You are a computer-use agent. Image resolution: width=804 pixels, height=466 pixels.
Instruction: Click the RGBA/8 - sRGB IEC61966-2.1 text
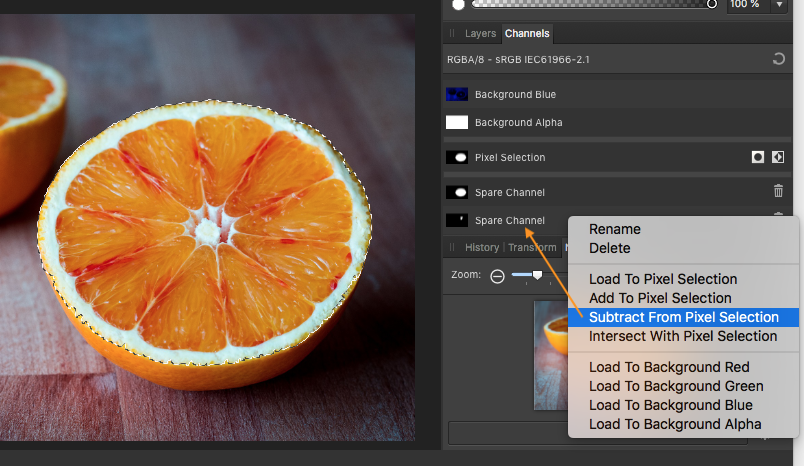coord(518,59)
